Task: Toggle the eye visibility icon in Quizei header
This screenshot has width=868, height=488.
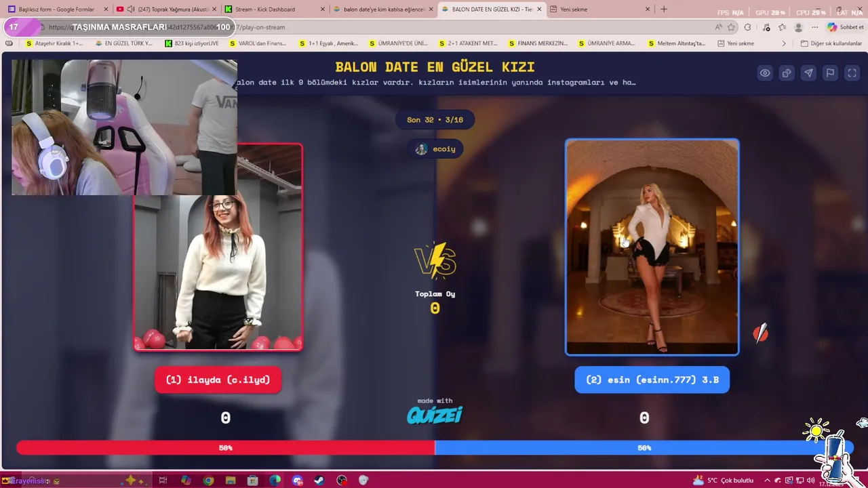Action: [x=765, y=73]
